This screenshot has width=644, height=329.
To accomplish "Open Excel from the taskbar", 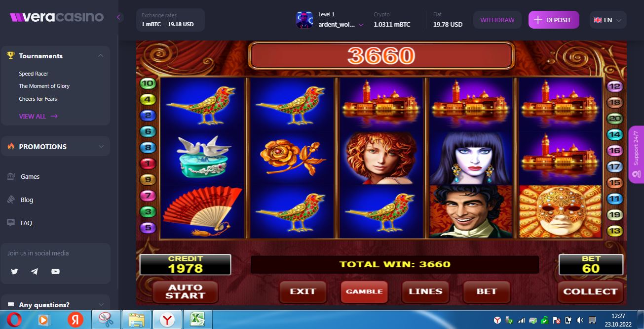I will click(x=198, y=320).
